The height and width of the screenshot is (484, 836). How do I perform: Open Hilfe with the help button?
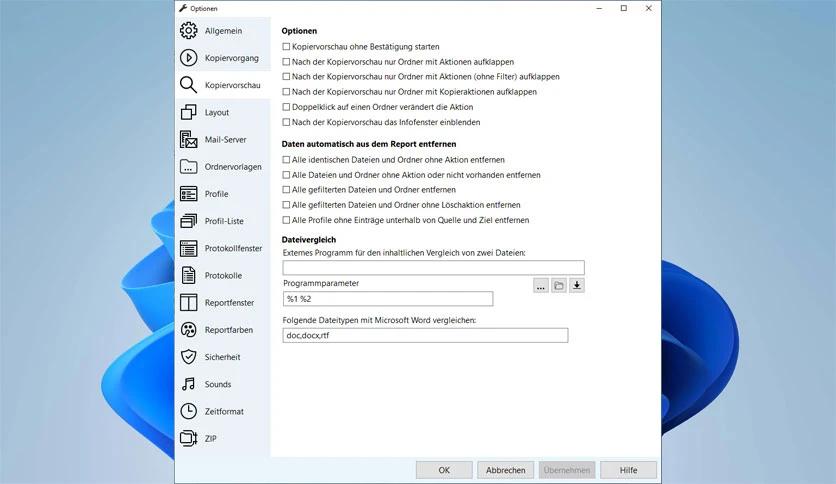[628, 470]
